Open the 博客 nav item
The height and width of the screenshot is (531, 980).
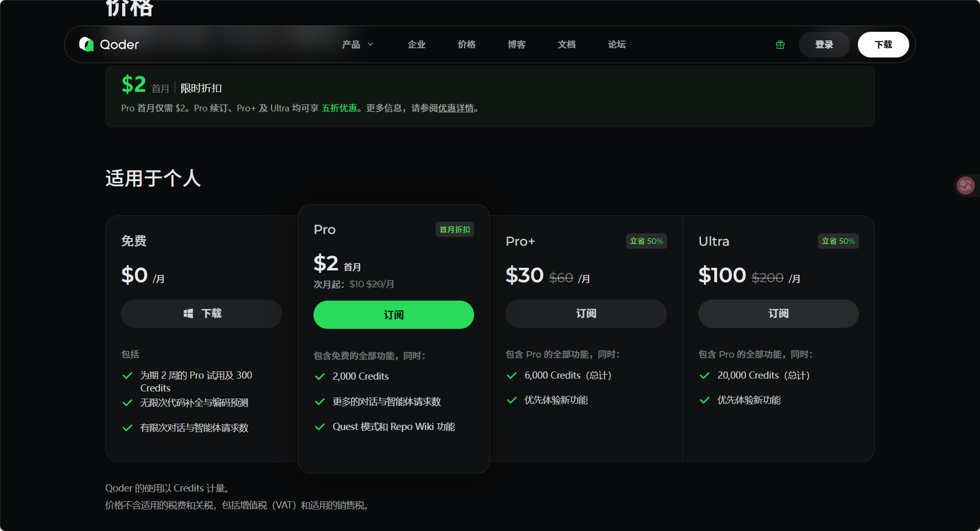click(x=517, y=45)
